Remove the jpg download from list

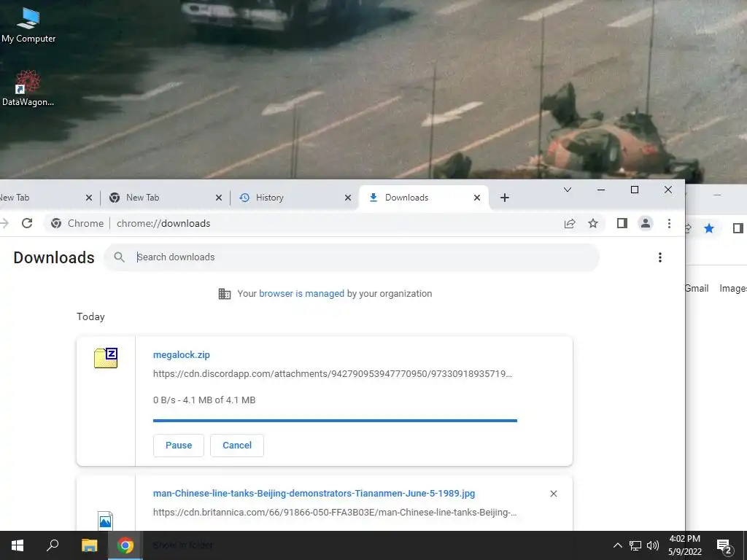[x=554, y=494]
